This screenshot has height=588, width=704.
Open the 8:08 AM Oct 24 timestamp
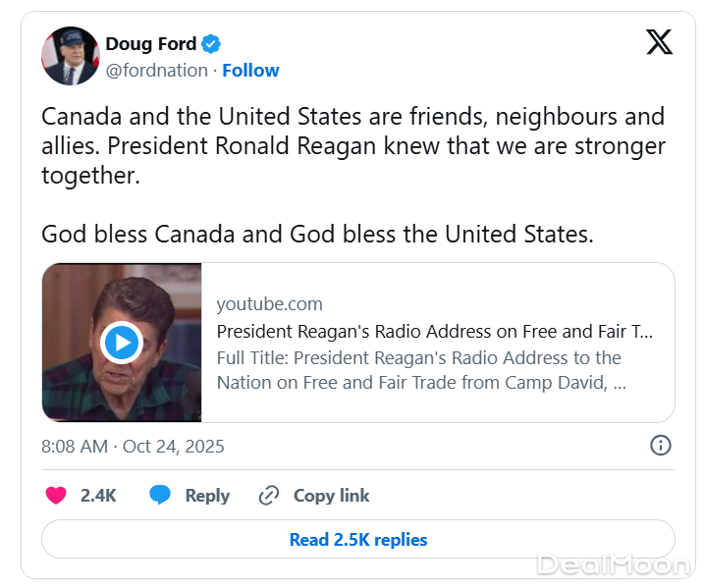[133, 447]
